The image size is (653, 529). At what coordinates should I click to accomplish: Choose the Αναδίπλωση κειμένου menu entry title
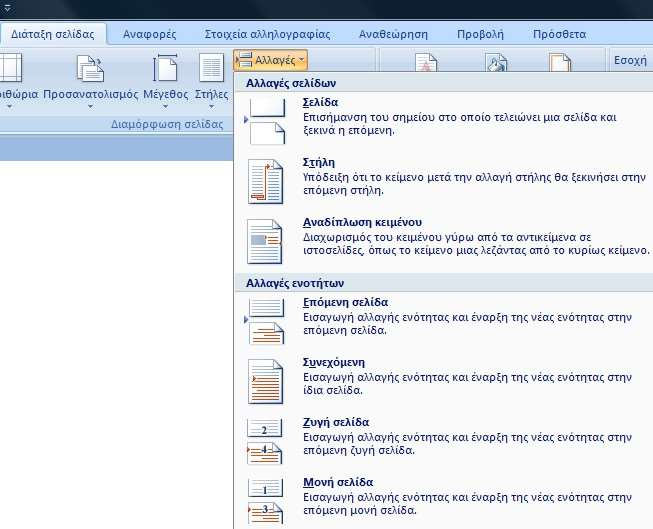click(x=362, y=222)
